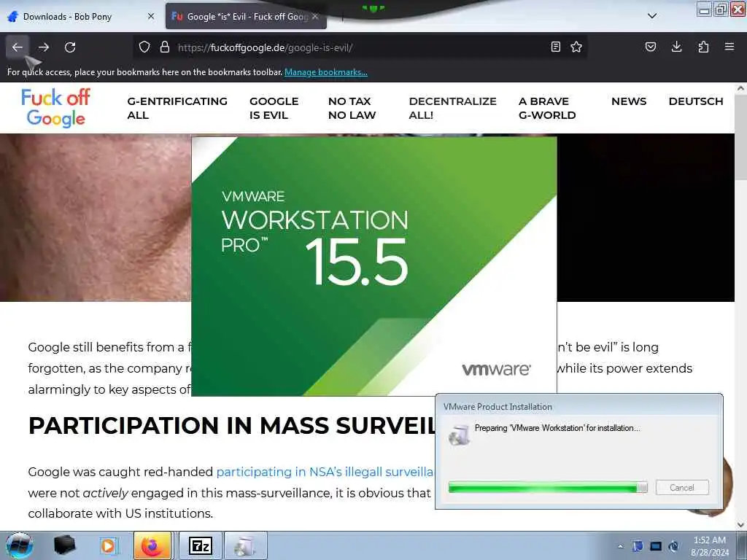Switch to the Downloads - Bob Pony tab

click(82, 16)
